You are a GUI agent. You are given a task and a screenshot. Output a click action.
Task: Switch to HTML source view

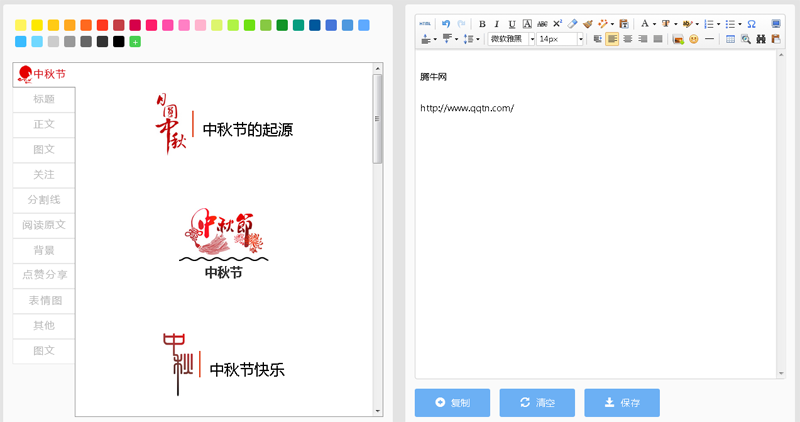[426, 23]
